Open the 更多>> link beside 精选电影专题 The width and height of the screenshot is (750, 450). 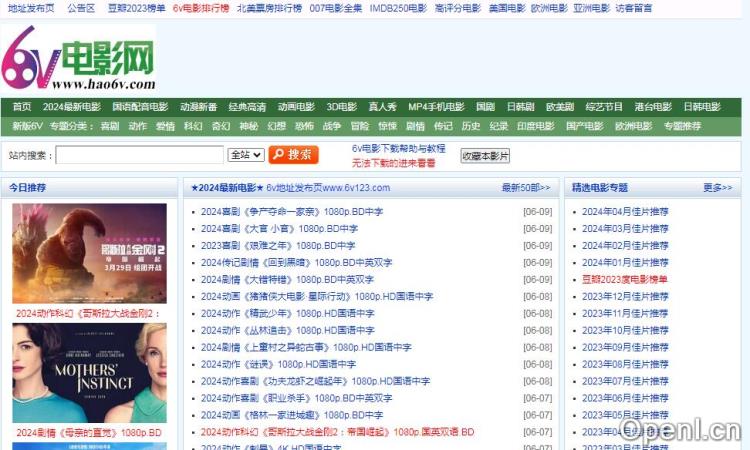[x=717, y=188]
